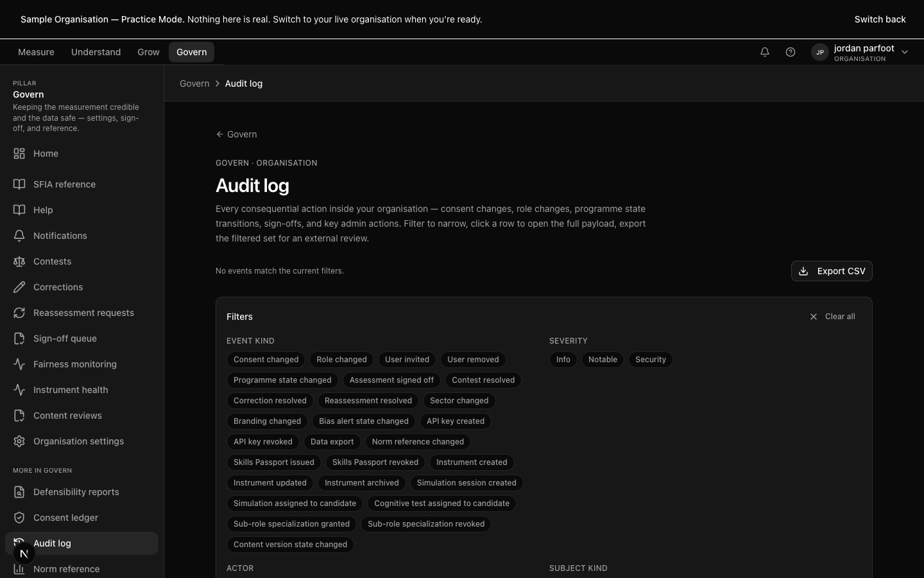Viewport: 924px width, 578px height.
Task: Open Audit log in the sidebar
Action: [x=81, y=543]
